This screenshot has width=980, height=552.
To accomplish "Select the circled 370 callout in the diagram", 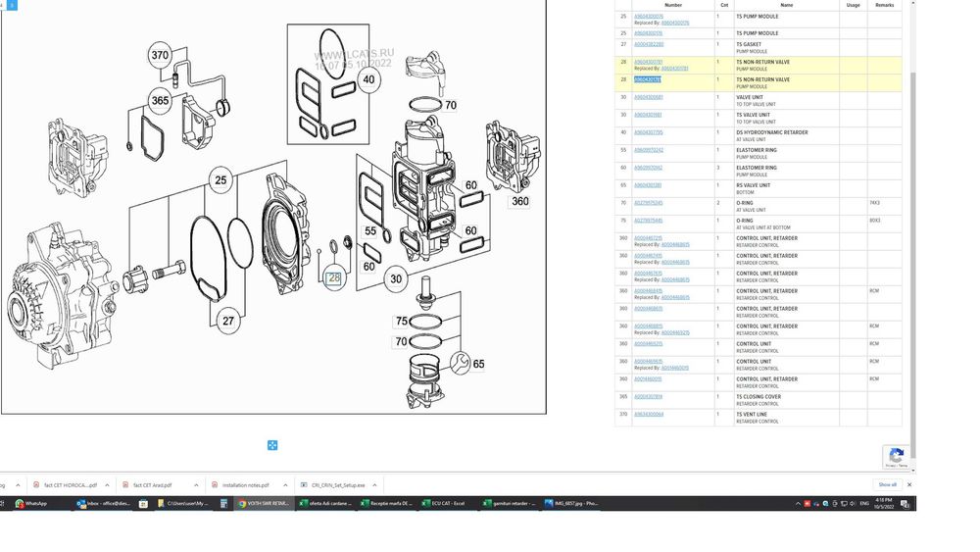I will click(x=160, y=55).
